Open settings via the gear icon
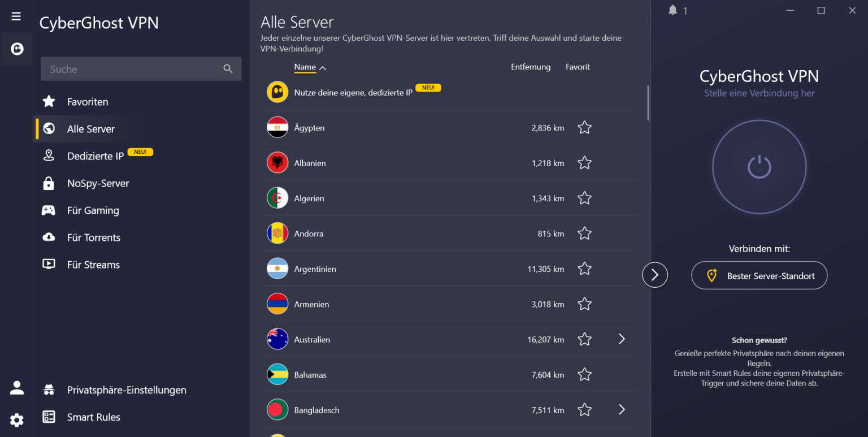868x437 pixels. 16,420
